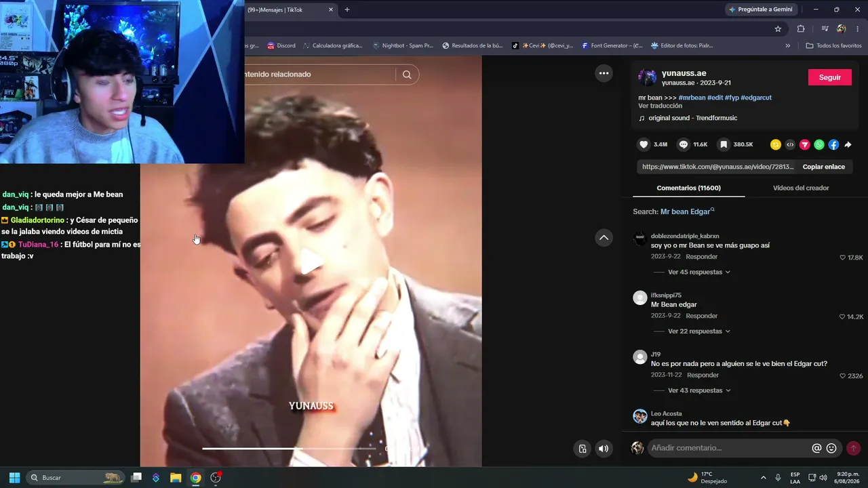
Task: Open the Nightbot - Spam Protection bookmark
Action: click(403, 45)
